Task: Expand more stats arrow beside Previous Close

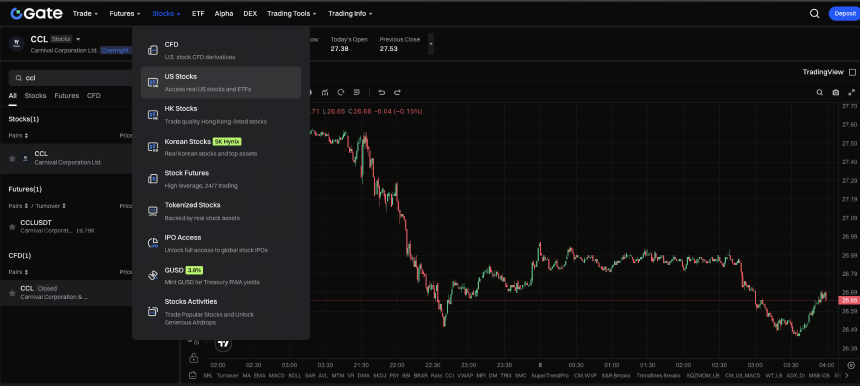Action: click(431, 43)
